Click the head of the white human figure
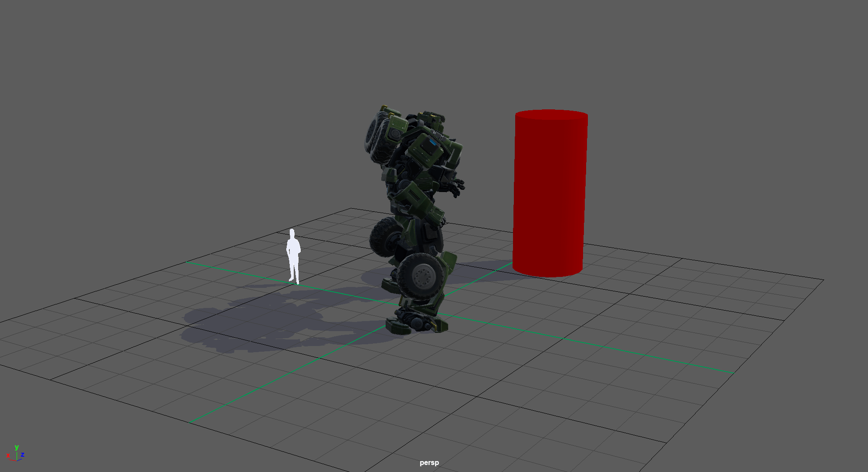 point(292,232)
